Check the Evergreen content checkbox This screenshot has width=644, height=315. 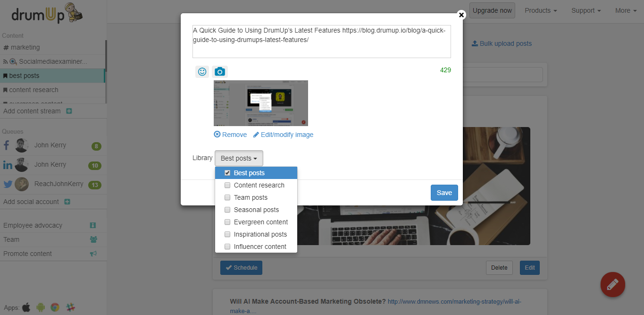tap(227, 222)
